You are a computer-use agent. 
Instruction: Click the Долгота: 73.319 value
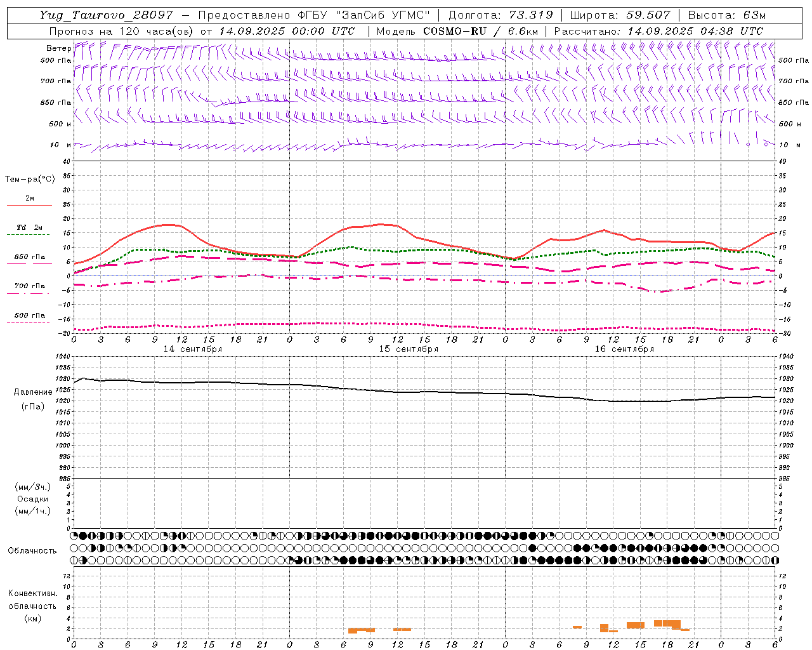[501, 15]
